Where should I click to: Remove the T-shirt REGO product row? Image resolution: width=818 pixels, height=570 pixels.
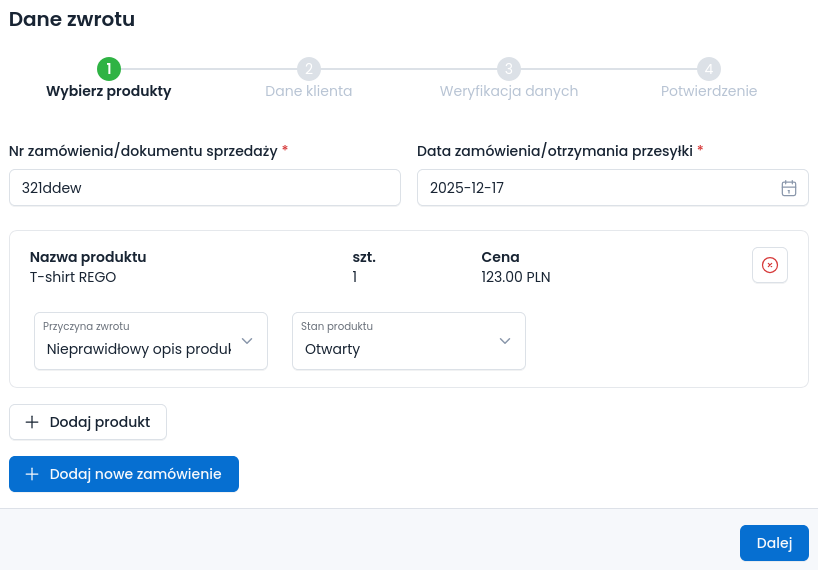pyautogui.click(x=770, y=265)
